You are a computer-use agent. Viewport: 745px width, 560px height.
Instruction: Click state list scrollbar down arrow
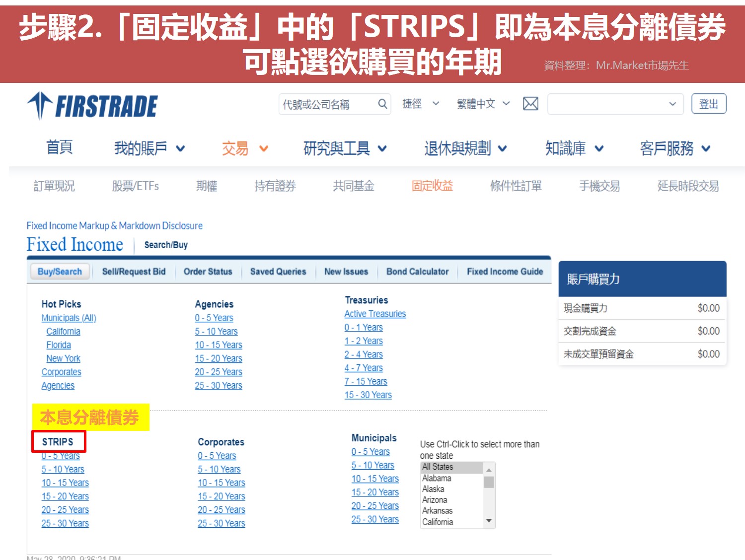point(489,521)
